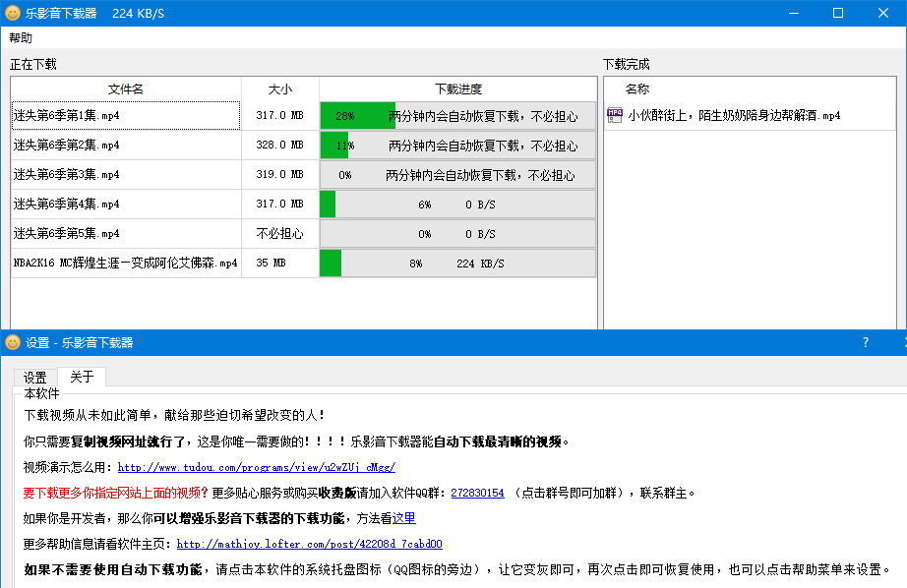Switch to the 设置 tab
Image resolution: width=907 pixels, height=588 pixels.
[x=34, y=377]
